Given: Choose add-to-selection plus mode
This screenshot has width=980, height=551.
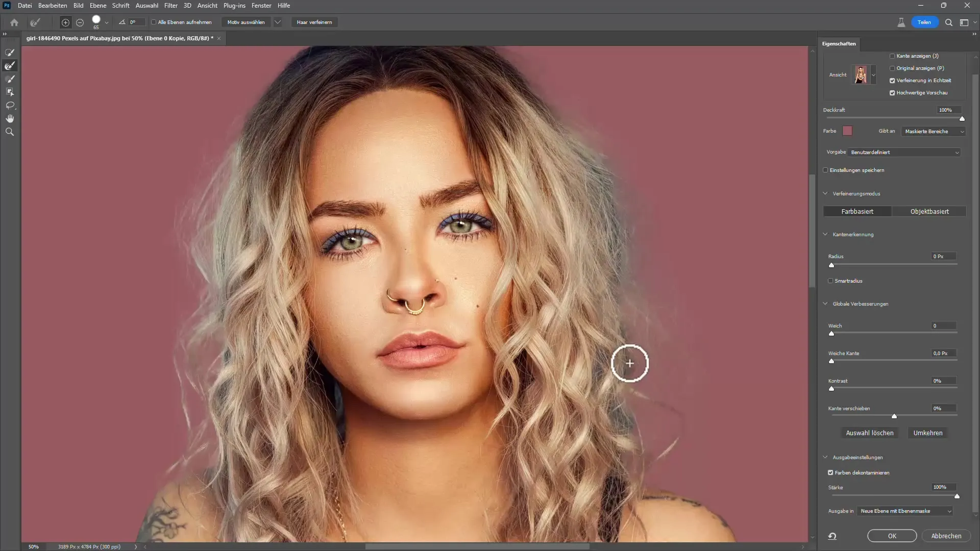Looking at the screenshot, I should (x=65, y=22).
